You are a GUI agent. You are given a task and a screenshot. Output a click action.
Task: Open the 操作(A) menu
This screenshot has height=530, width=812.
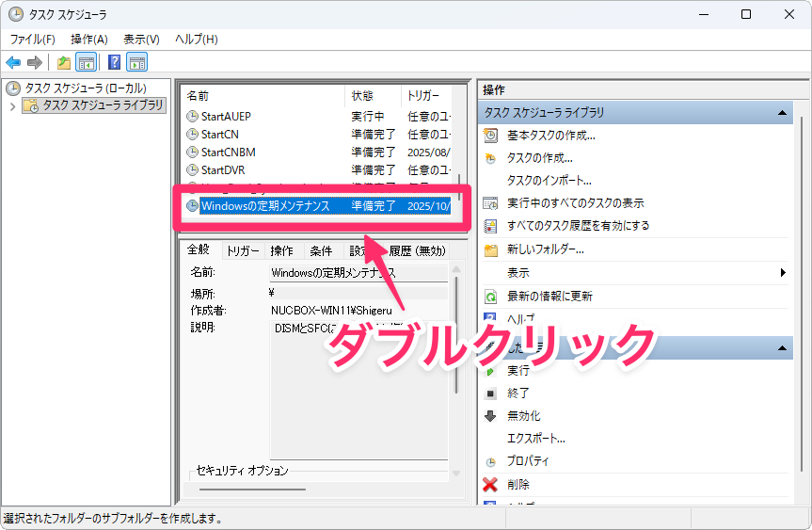[x=89, y=39]
